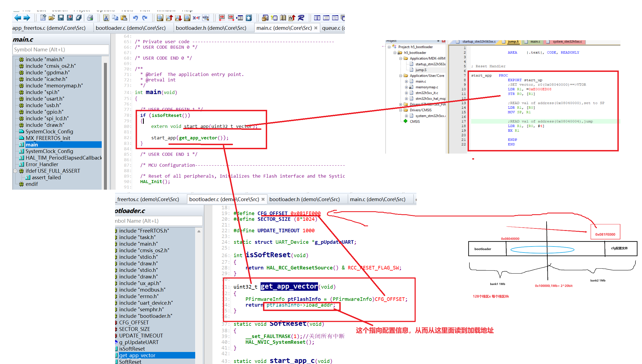Click the New File toolbar icon
The height and width of the screenshot is (364, 642).
coord(43,18)
